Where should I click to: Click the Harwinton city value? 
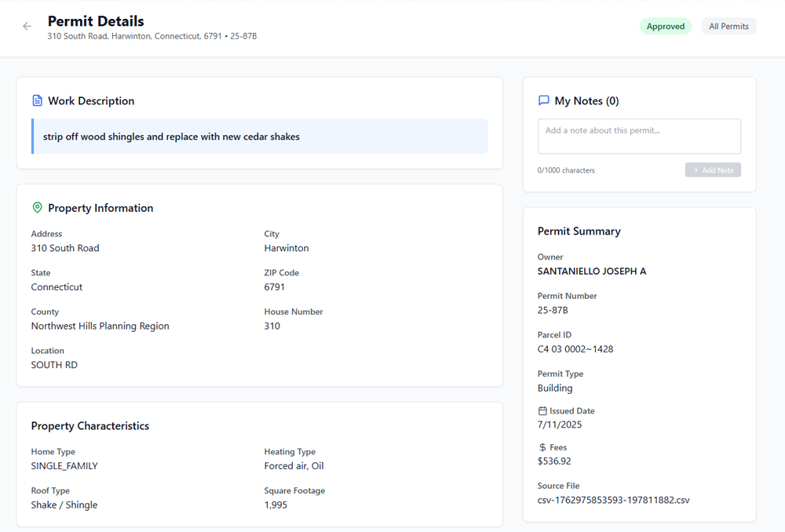click(x=287, y=248)
